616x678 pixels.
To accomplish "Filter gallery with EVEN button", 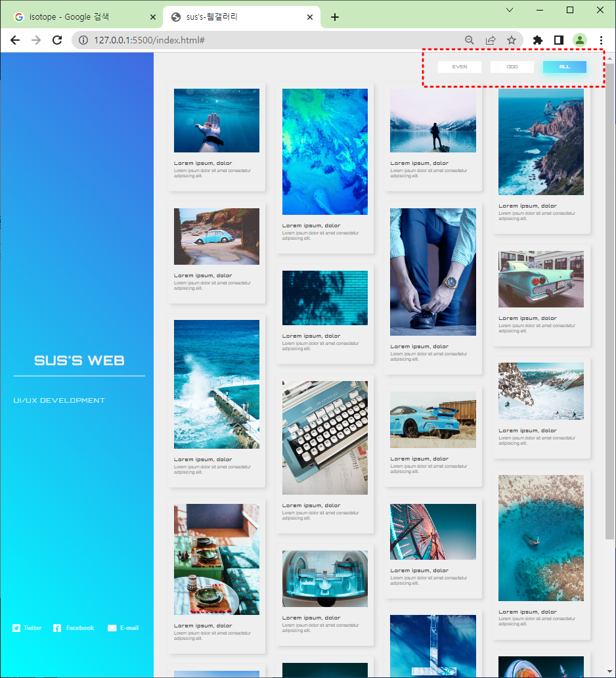I will [460, 66].
